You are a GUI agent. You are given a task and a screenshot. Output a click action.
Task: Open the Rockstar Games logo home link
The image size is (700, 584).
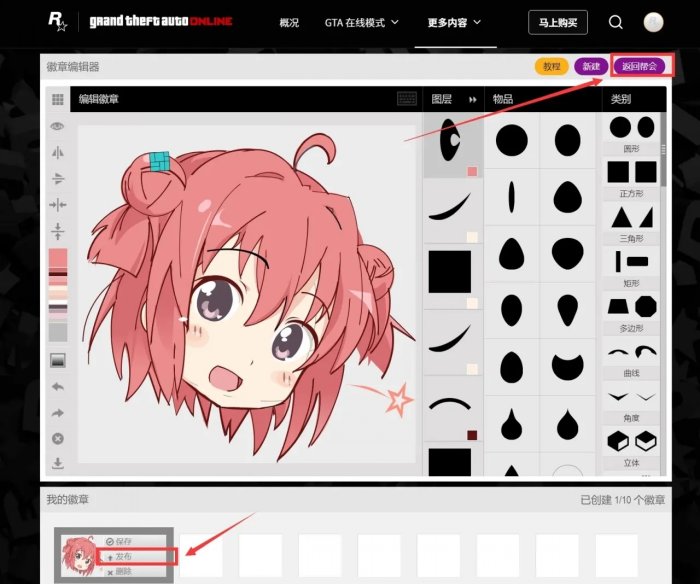[57, 21]
